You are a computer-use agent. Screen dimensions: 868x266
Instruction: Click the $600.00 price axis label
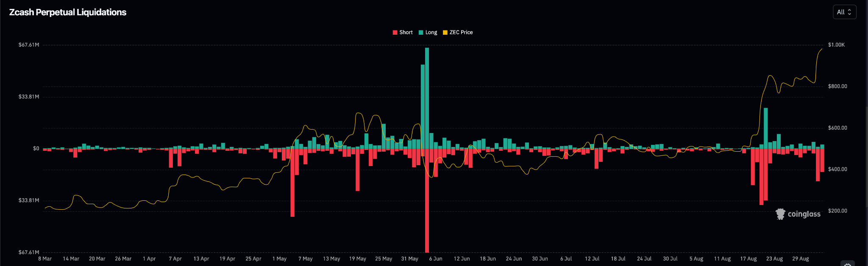pyautogui.click(x=837, y=128)
